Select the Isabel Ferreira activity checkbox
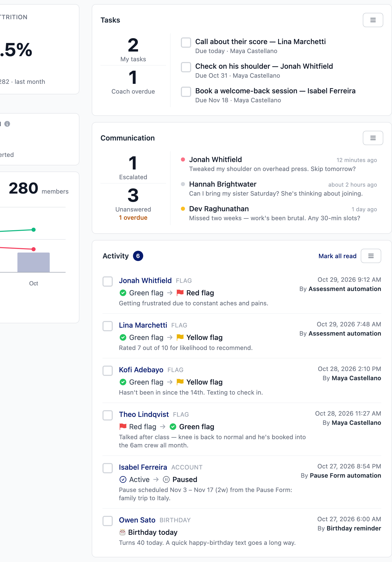Image resolution: width=392 pixels, height=562 pixels. [x=108, y=468]
